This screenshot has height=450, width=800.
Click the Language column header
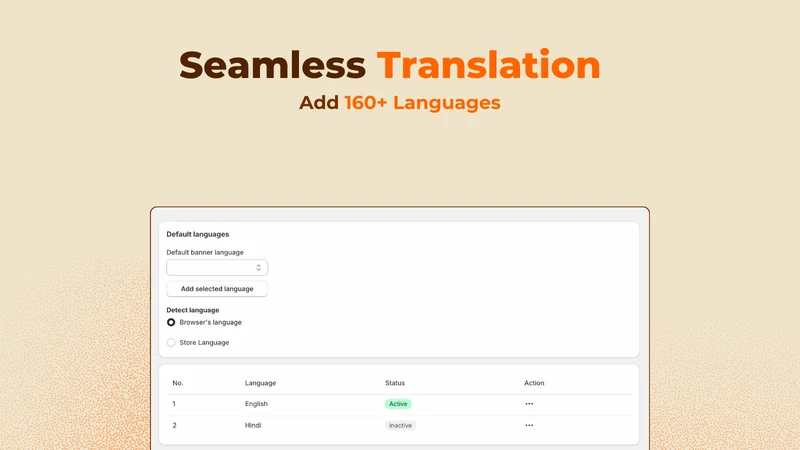coord(260,383)
